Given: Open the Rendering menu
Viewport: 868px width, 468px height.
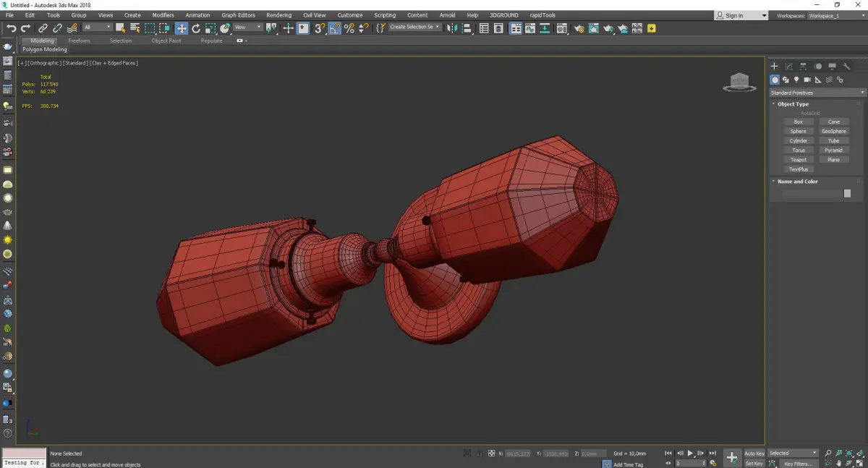Looking at the screenshot, I should coord(279,15).
